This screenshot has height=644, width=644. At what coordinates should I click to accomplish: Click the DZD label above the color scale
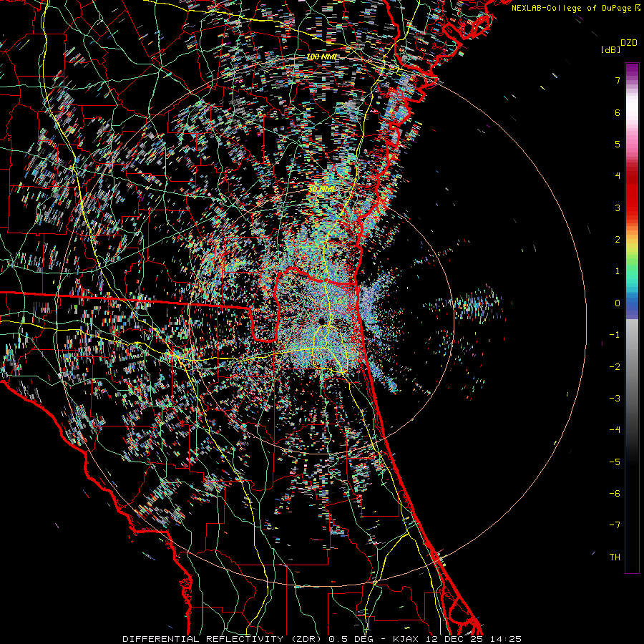pos(629,43)
